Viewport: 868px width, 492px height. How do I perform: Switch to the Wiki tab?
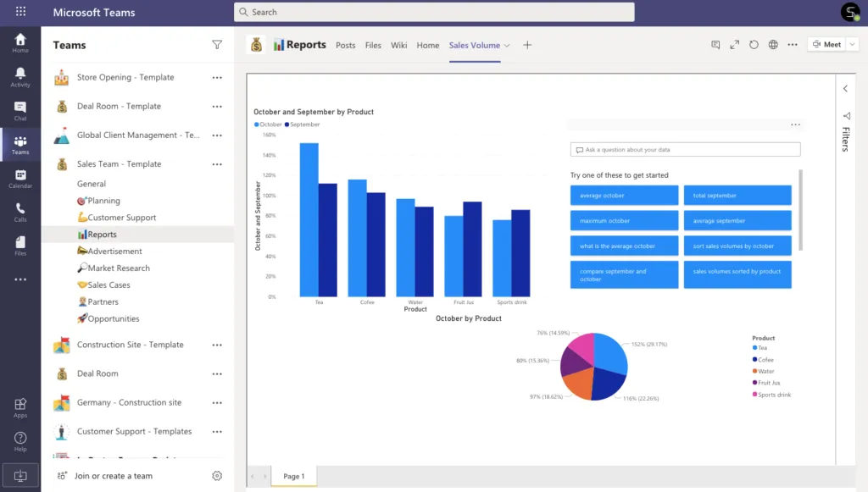[x=398, y=46]
